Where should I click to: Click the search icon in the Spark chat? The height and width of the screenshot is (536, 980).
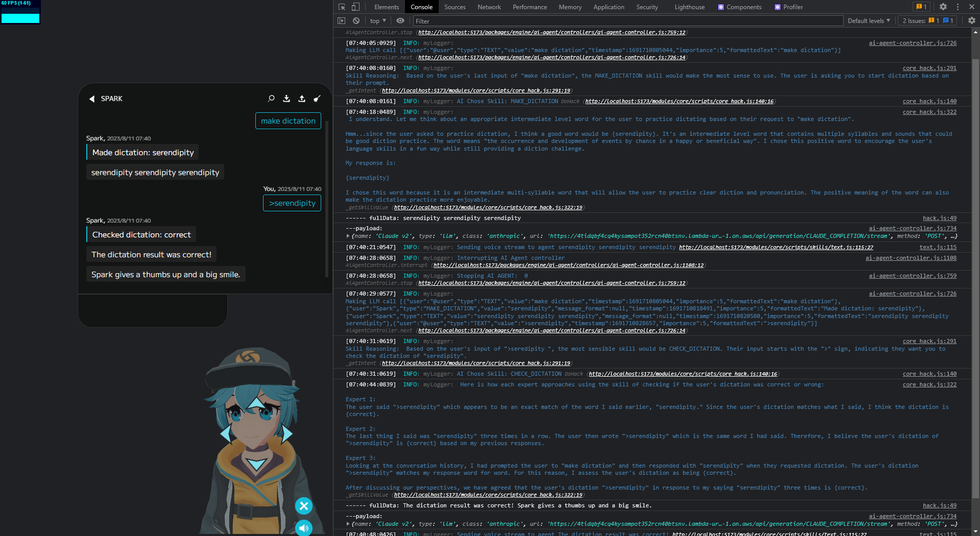click(x=271, y=99)
